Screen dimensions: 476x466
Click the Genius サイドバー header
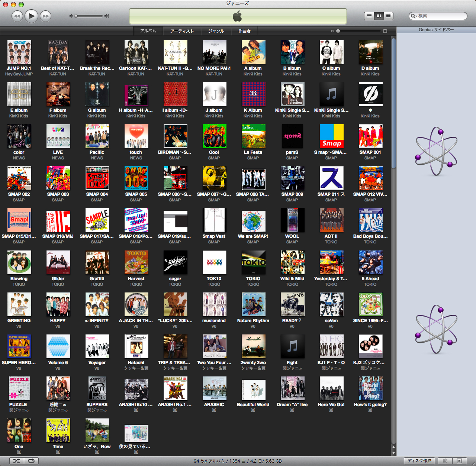[x=436, y=30]
